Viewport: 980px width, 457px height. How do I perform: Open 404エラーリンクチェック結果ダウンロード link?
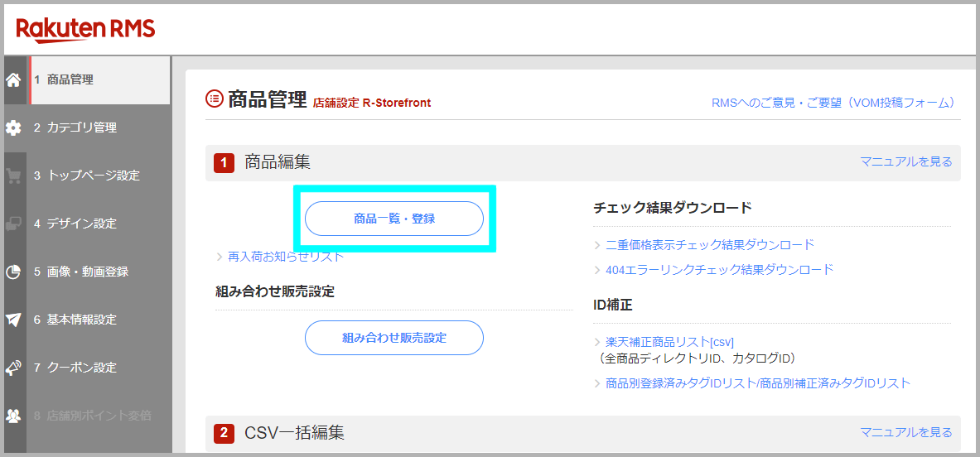coord(720,270)
